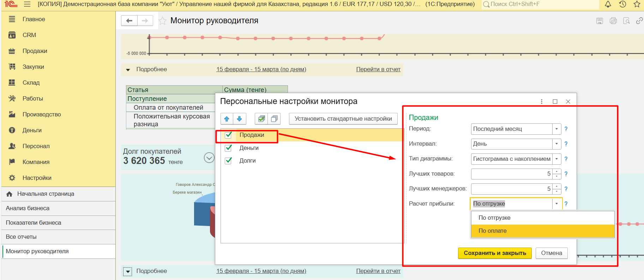Open the history clock icon

[622, 4]
